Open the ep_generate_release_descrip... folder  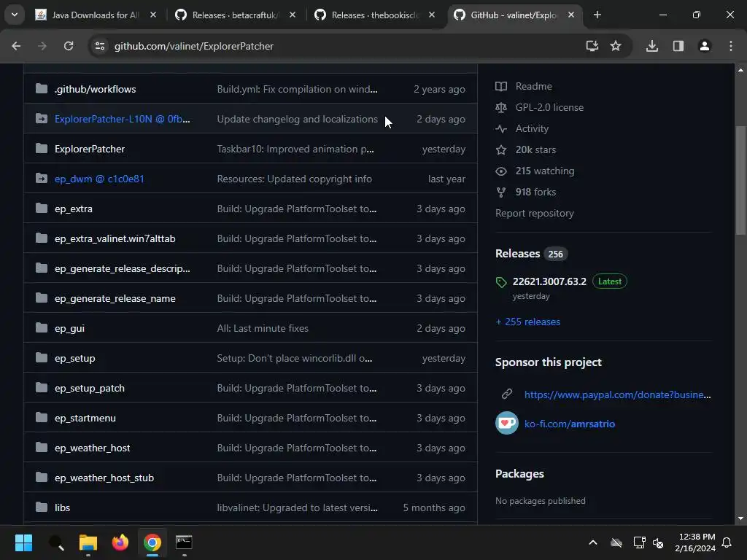pyautogui.click(x=122, y=268)
